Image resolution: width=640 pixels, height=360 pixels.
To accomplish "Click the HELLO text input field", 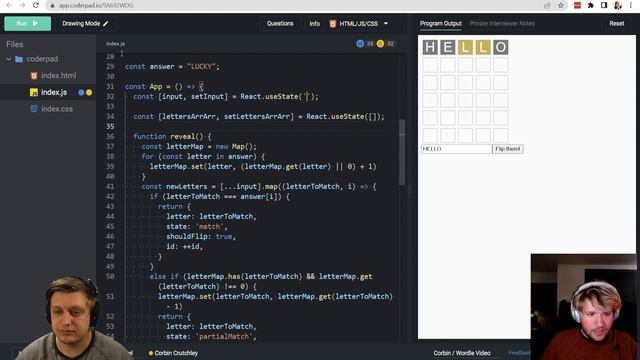I will [x=456, y=149].
